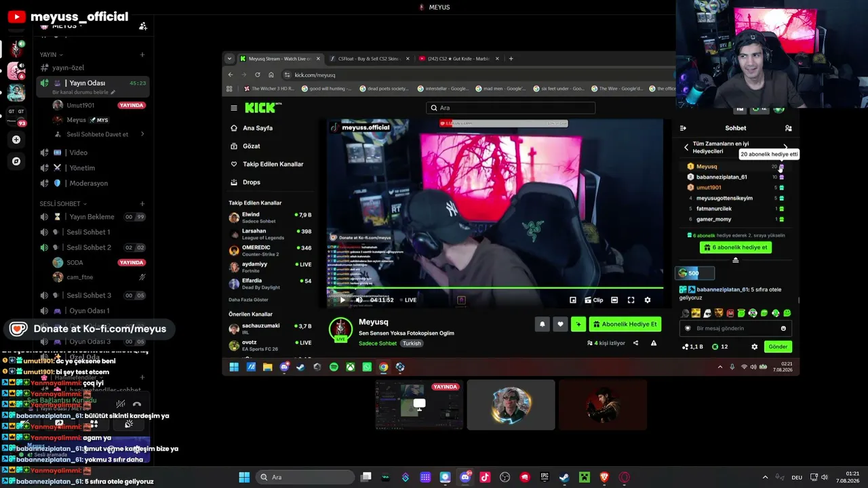
Task: Toggle mini player on the Kick stream
Action: click(573, 300)
